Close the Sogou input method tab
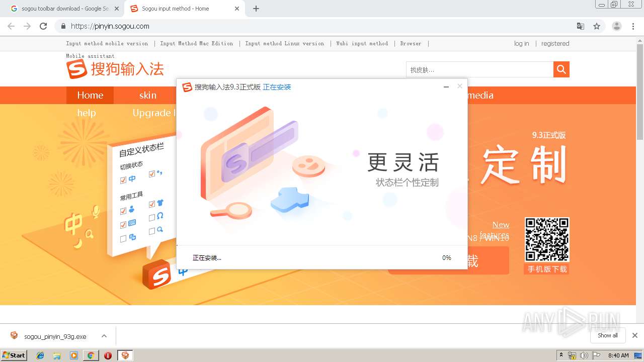Image resolution: width=644 pixels, height=362 pixels. 237,9
